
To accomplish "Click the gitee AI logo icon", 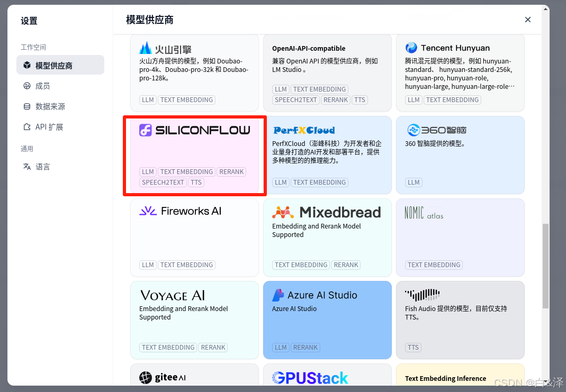I will (146, 378).
